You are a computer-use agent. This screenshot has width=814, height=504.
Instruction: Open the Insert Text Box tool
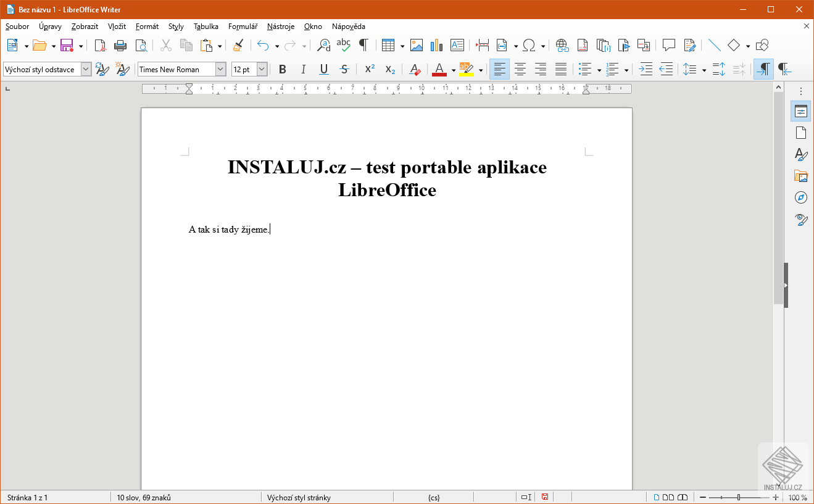tap(457, 45)
